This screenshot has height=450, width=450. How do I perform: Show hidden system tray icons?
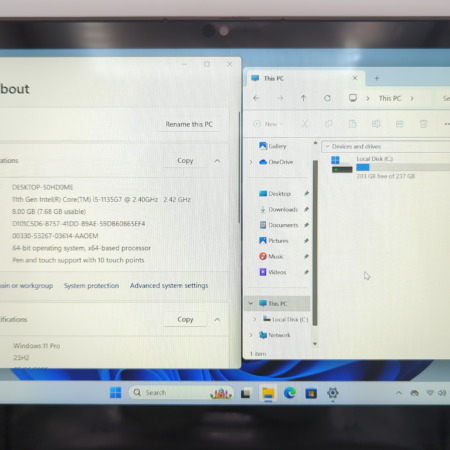tap(399, 393)
